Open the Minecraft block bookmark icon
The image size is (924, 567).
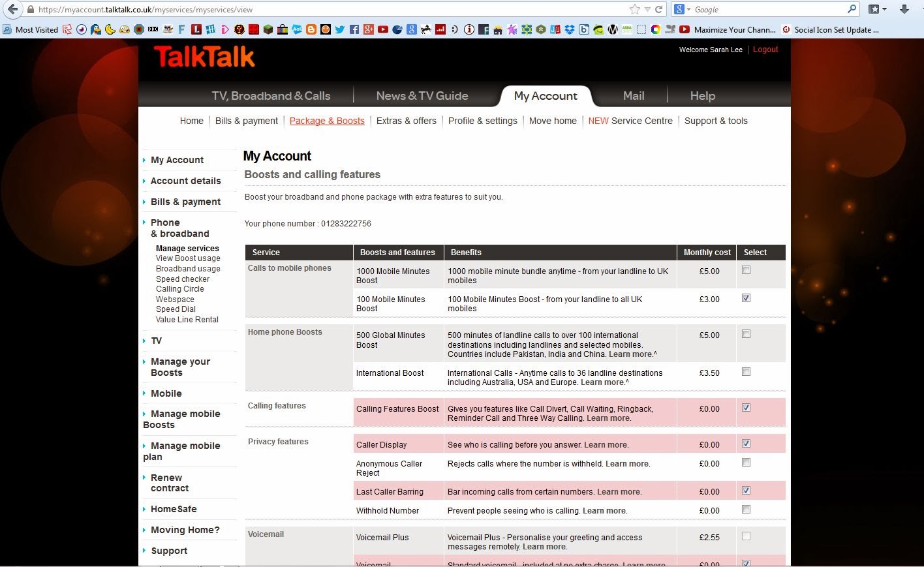268,29
